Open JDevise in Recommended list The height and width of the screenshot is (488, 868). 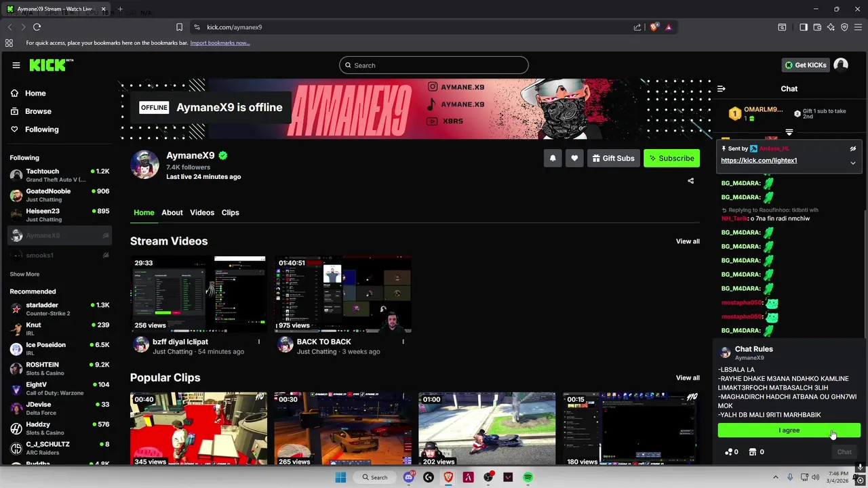[x=60, y=408]
